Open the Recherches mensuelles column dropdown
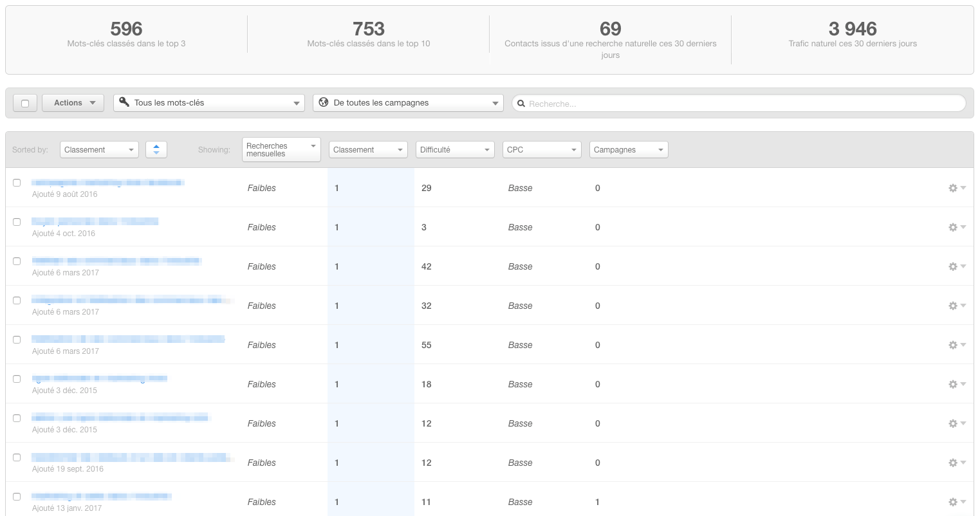 pyautogui.click(x=281, y=149)
